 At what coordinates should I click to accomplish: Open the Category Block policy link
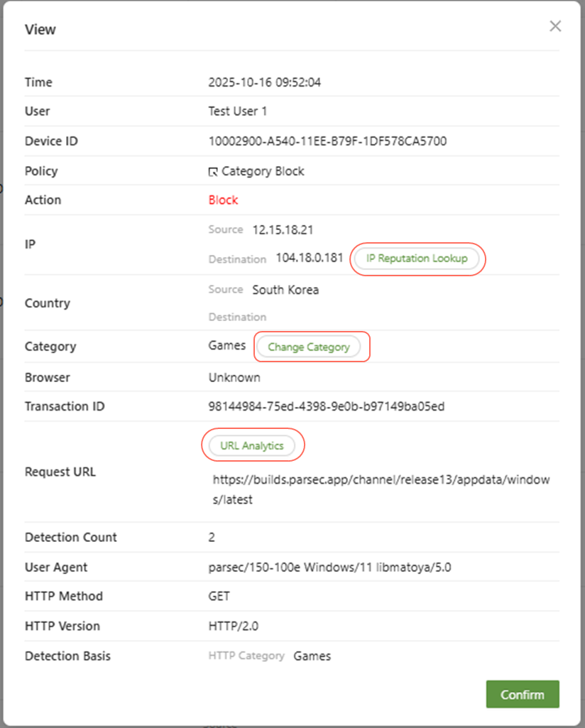click(x=262, y=171)
